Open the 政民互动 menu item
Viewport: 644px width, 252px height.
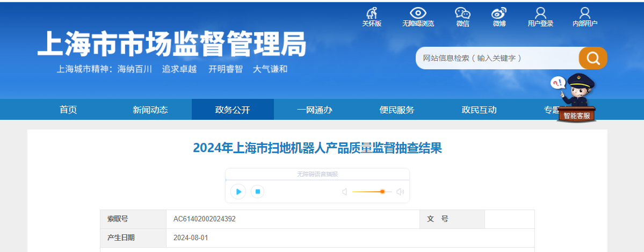click(479, 110)
